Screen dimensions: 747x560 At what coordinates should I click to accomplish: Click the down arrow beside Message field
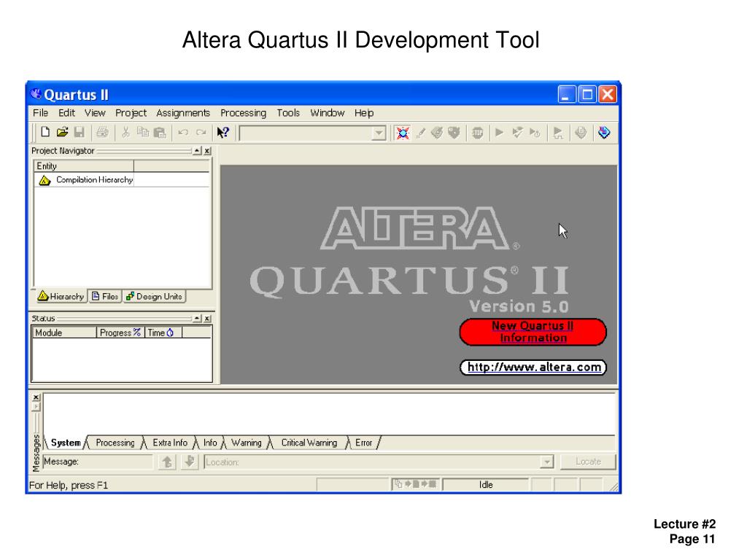(190, 462)
